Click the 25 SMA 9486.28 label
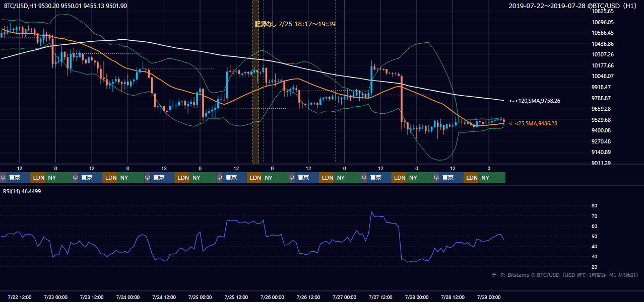 coord(533,123)
